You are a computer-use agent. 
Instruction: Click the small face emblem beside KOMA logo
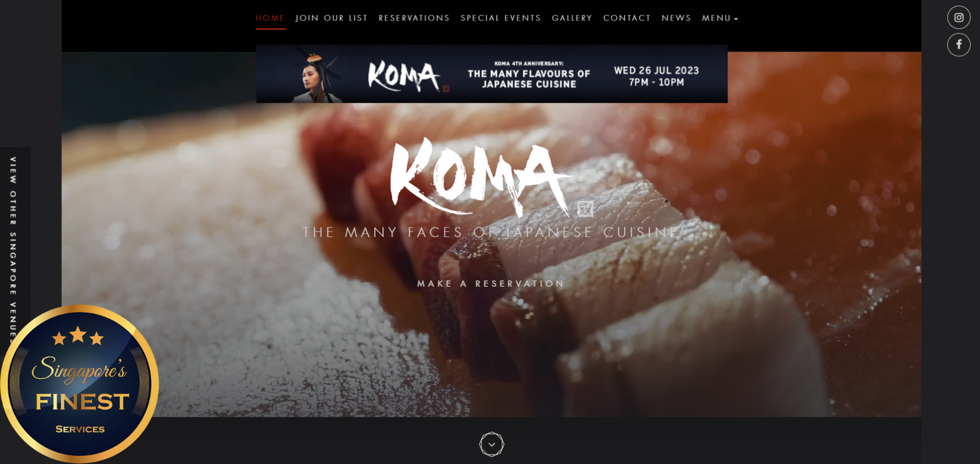point(585,209)
